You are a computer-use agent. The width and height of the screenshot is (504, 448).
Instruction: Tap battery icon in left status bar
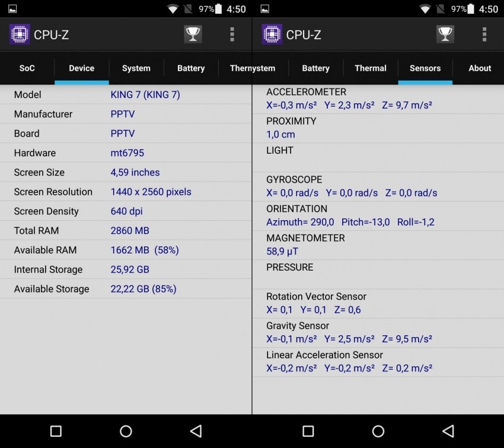click(219, 9)
